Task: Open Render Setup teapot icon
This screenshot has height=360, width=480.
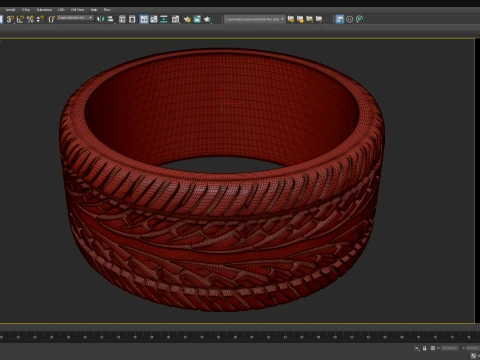Action: click(x=187, y=19)
